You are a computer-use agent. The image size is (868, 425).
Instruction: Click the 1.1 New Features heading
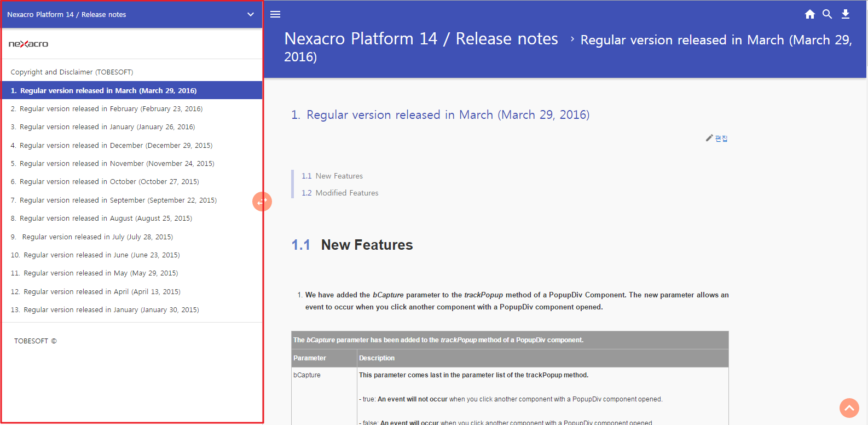click(x=352, y=245)
